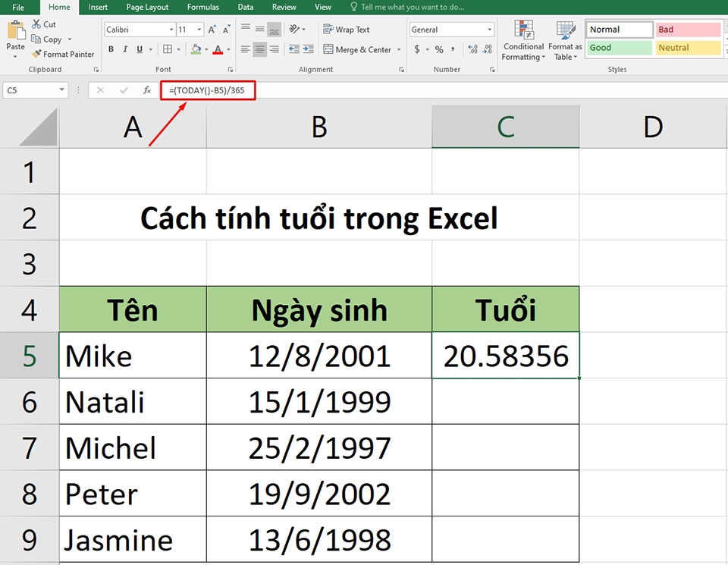Toggle bold formatting
This screenshot has height=565, width=728.
(x=111, y=49)
